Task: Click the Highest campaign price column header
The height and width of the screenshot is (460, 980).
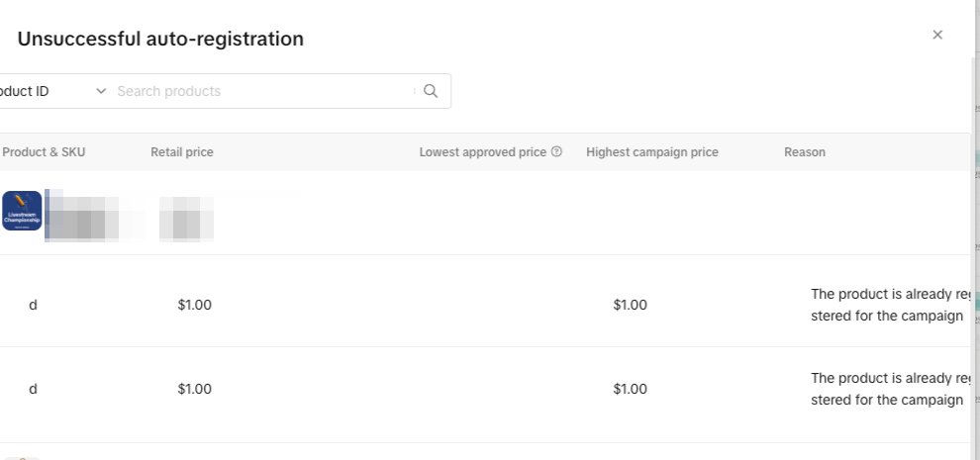Action: (x=652, y=152)
